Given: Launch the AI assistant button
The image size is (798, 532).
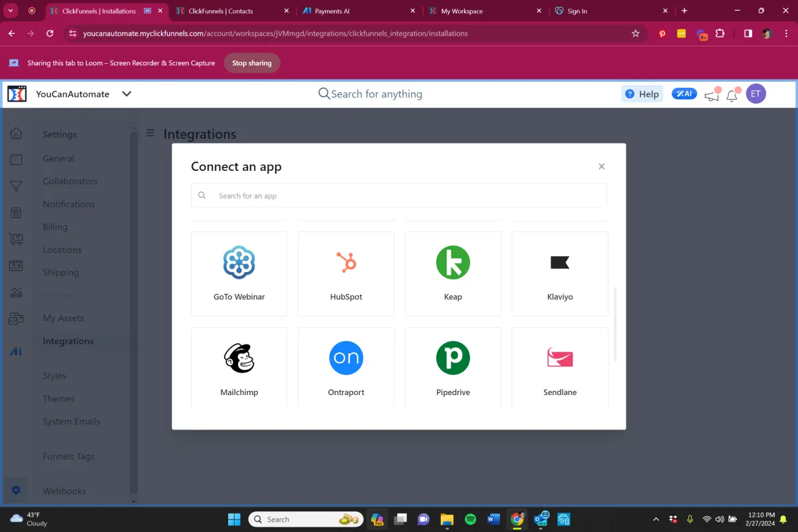Looking at the screenshot, I should [684, 94].
